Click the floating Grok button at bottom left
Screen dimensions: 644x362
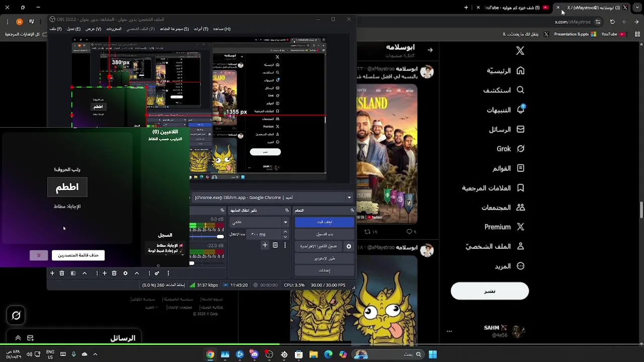tap(16, 316)
